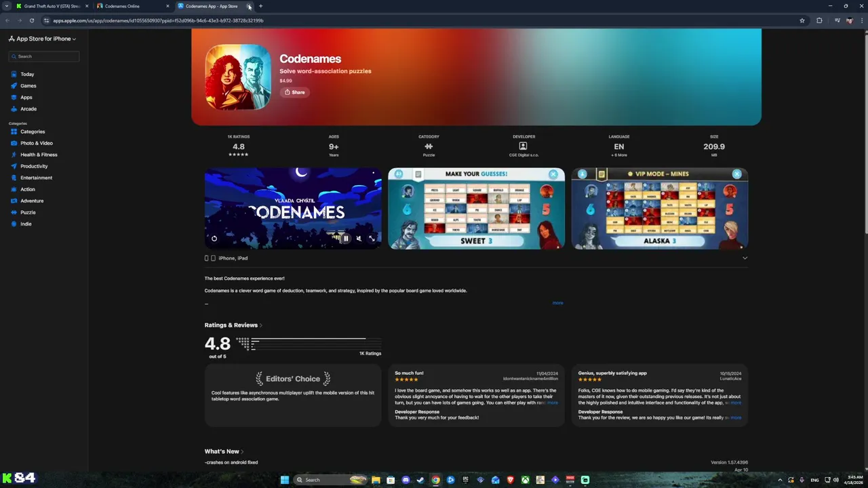This screenshot has height=488, width=868.
Task: Open the 'Make Your Guesses' screenshot
Action: click(476, 209)
